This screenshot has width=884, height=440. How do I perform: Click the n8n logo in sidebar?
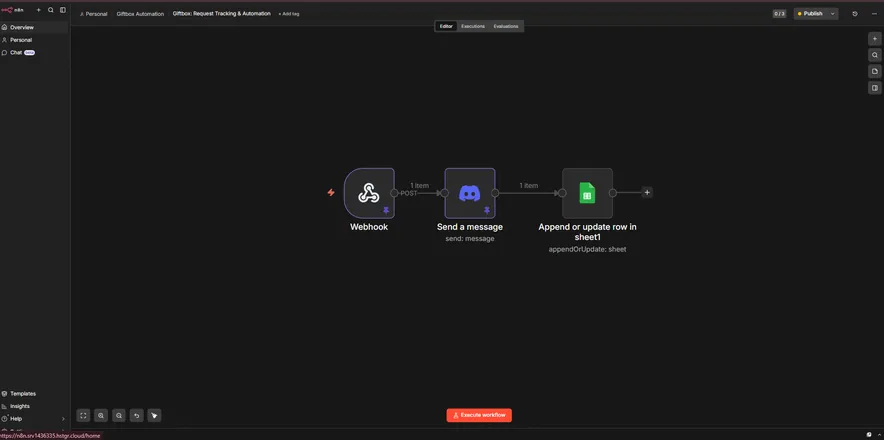coord(11,10)
